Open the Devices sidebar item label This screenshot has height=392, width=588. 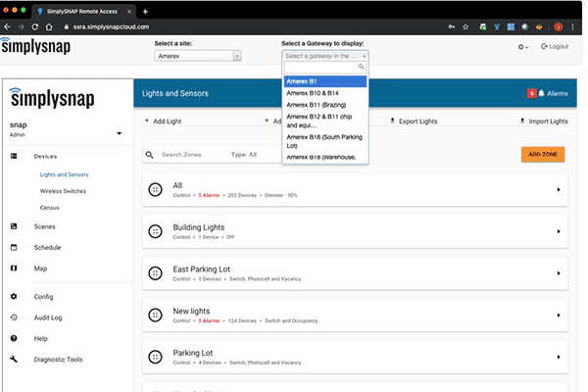(45, 157)
